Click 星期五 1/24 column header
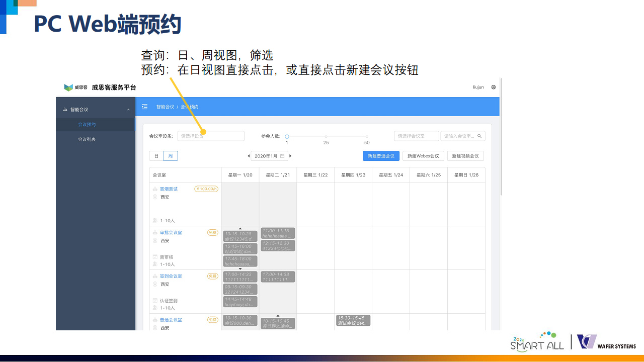 pyautogui.click(x=391, y=175)
